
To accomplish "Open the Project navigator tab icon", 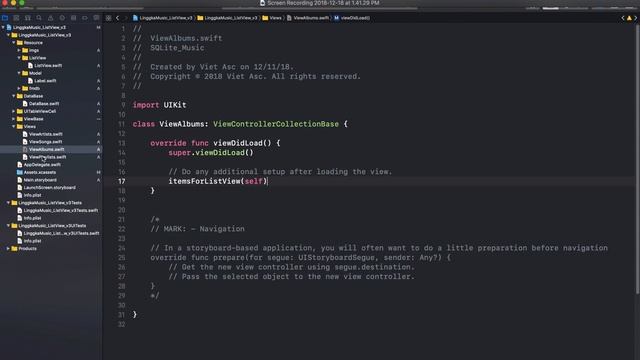I will point(5,18).
